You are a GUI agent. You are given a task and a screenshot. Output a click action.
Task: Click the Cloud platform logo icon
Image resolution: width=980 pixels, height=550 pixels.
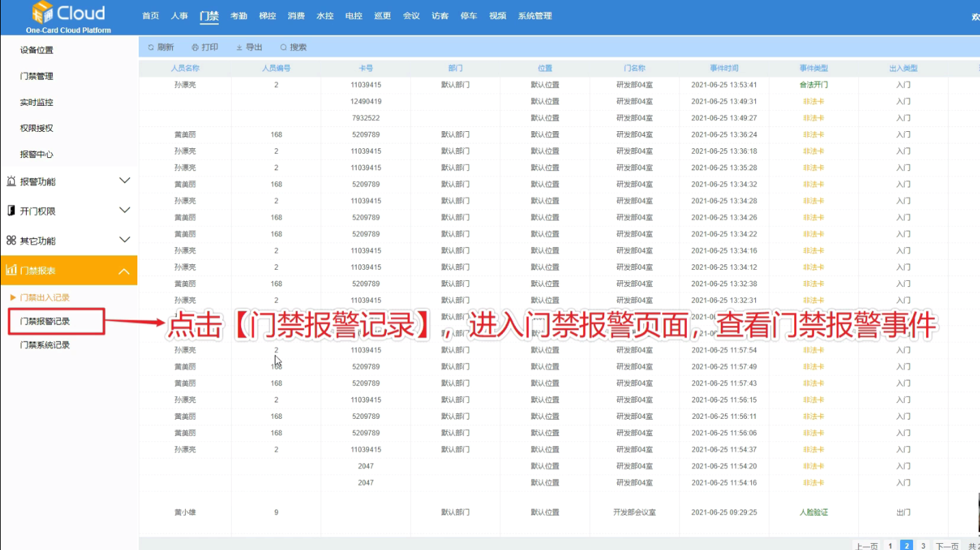pyautogui.click(x=42, y=12)
